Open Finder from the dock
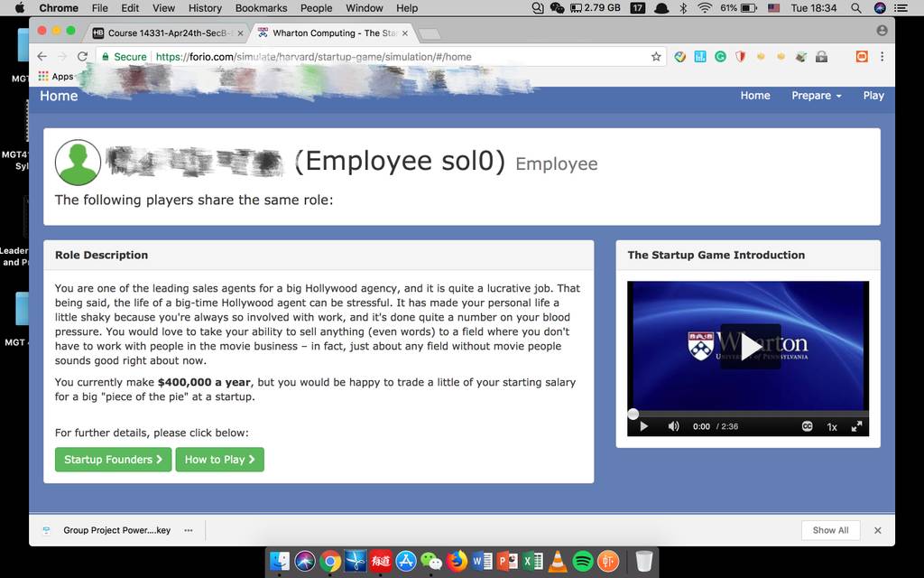 (x=280, y=561)
